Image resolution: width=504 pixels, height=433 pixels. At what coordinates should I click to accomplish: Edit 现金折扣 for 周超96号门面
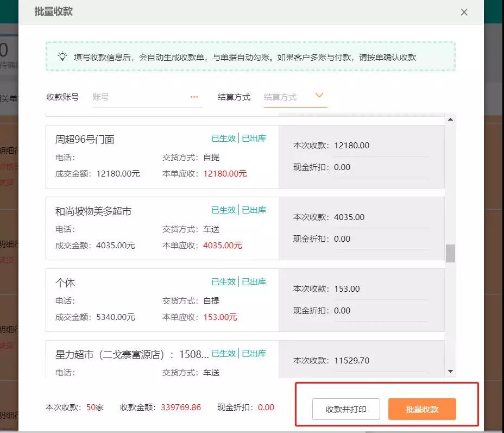point(380,167)
